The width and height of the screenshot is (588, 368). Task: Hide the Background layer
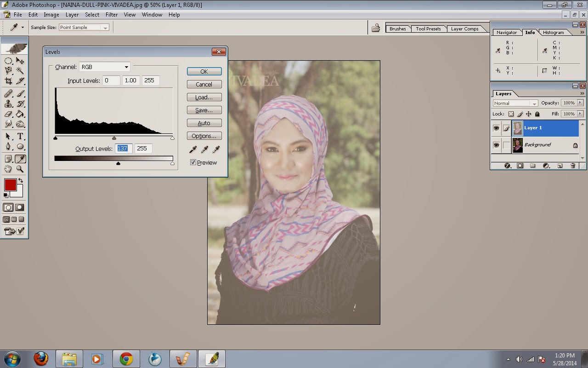(x=497, y=145)
